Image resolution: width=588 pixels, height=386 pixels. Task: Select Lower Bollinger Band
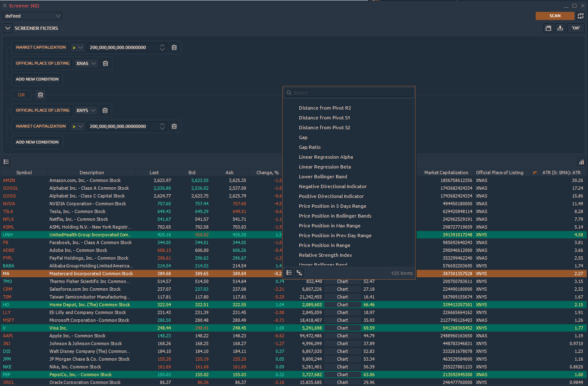(x=323, y=177)
